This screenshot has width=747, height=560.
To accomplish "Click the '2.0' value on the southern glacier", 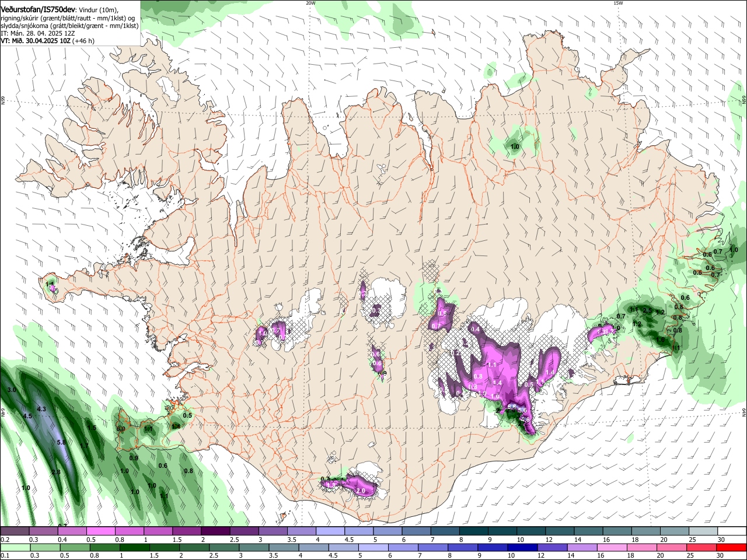I will (361, 491).
